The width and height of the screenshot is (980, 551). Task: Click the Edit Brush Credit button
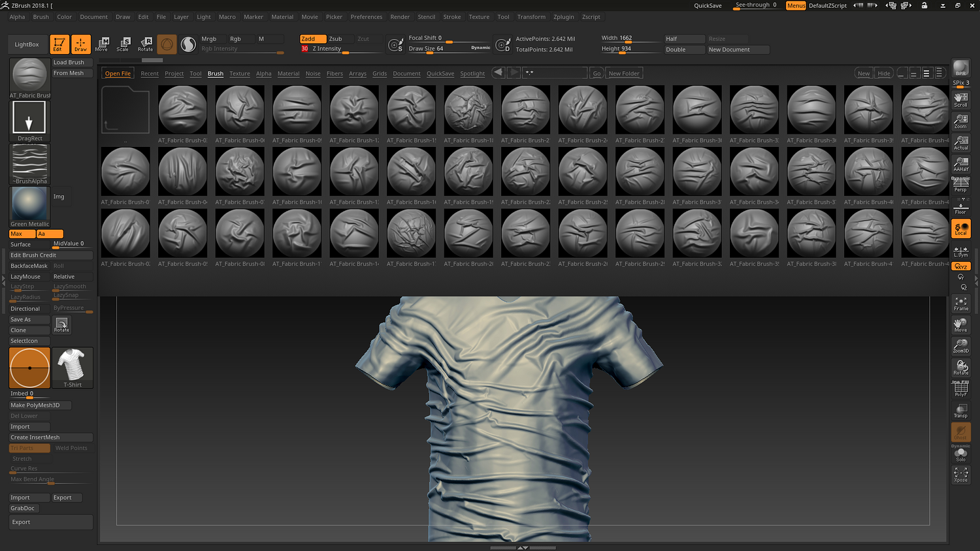51,255
